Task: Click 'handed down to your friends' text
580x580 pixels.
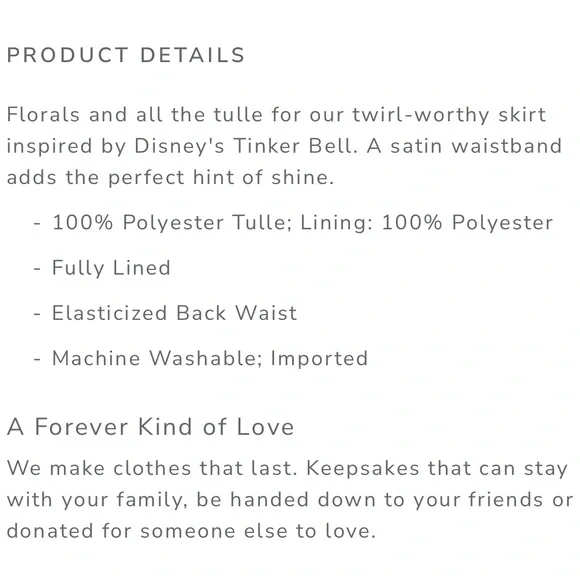Action: (x=387, y=500)
